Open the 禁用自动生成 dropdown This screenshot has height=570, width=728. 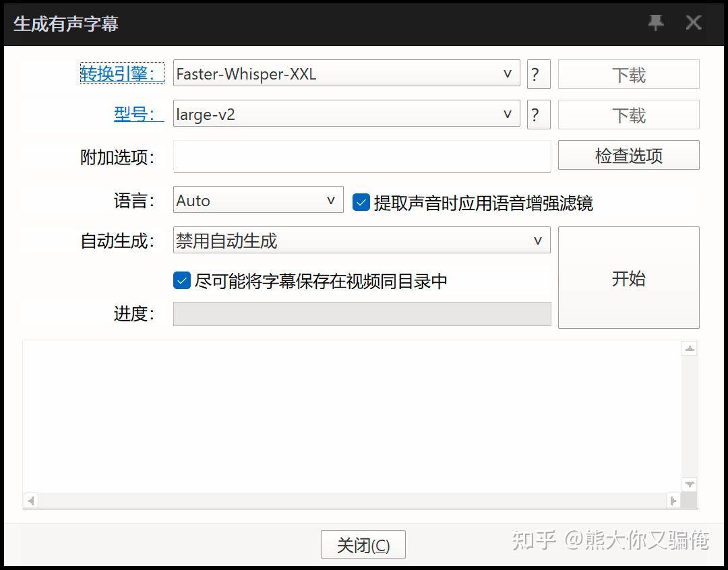pos(362,240)
